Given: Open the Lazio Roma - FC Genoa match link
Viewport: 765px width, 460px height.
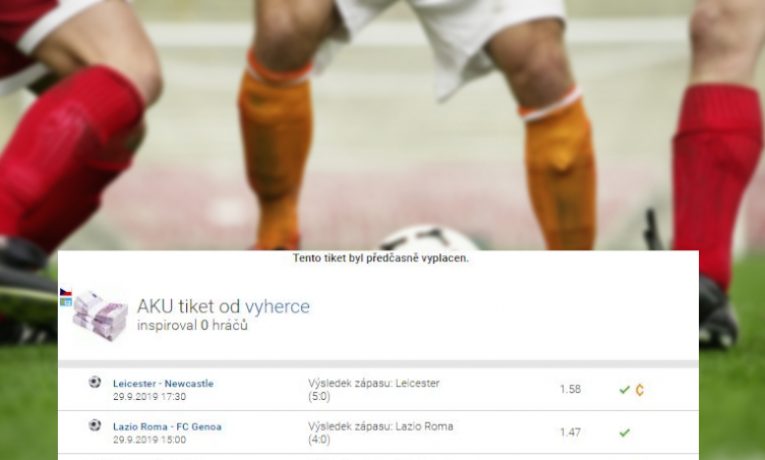Looking at the screenshot, I should click(167, 427).
